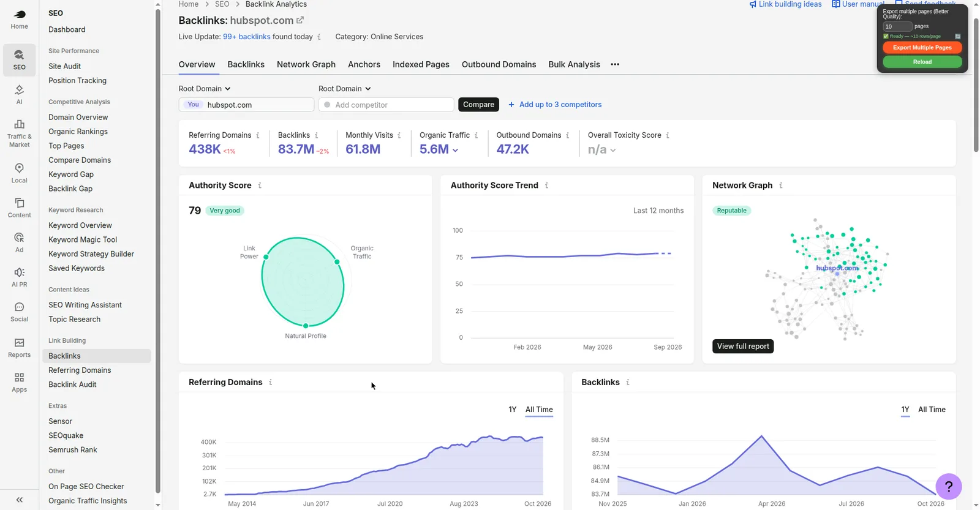Switch Referring Domains chart to 1Y
Viewport: 980px width, 510px height.
click(513, 410)
